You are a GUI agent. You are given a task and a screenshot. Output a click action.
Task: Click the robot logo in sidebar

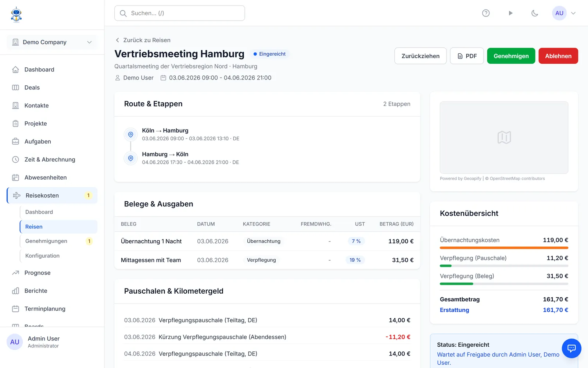coord(16,15)
